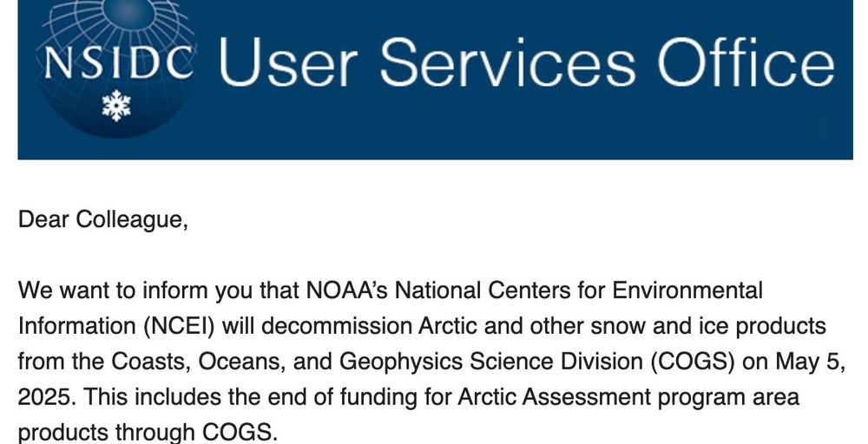Click the "May 5," date text
This screenshot has height=444, width=868.
point(810,362)
